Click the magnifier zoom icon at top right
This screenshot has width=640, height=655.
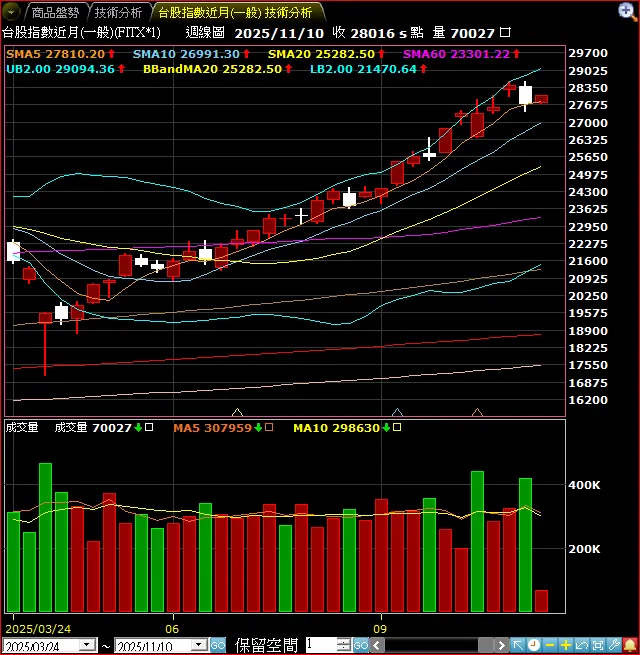point(626,10)
